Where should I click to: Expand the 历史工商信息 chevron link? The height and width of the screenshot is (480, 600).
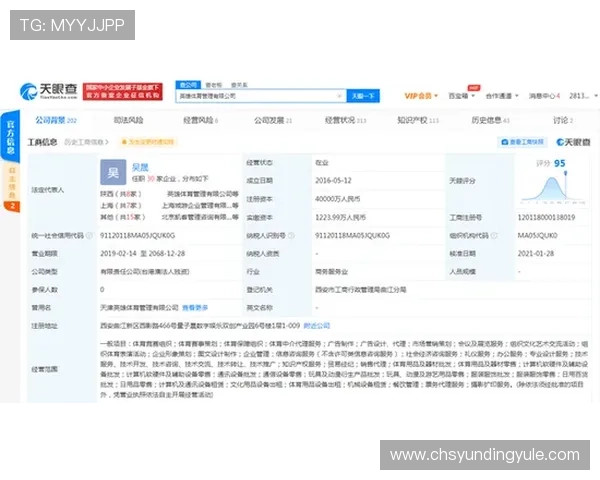tap(86, 142)
